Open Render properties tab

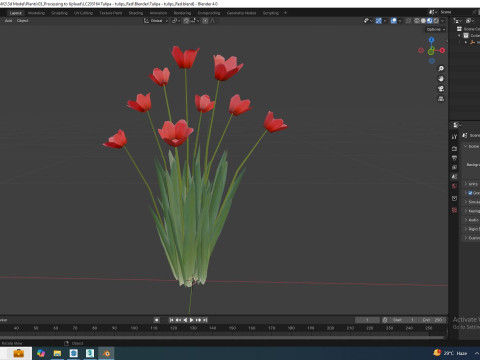click(454, 148)
